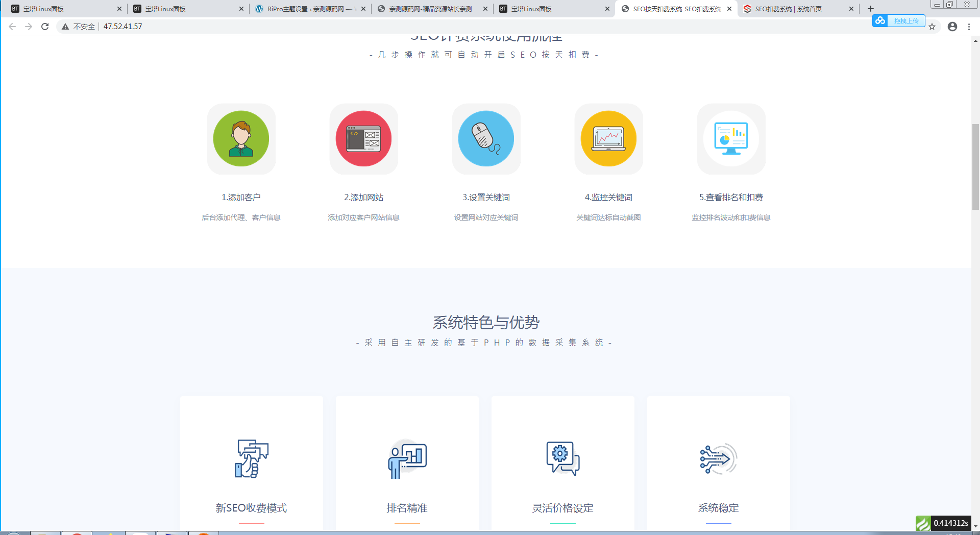This screenshot has width=980, height=535.
Task: Click the green load-time badge 0.414312s
Action: (x=943, y=523)
